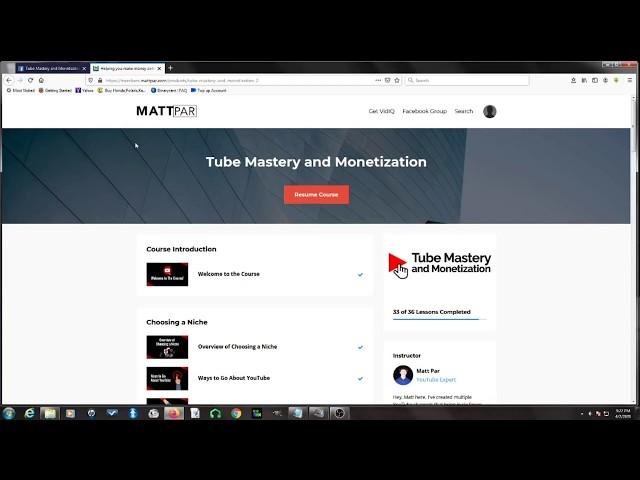Open the Firefox library icon
The width and height of the screenshot is (640, 480).
[x=584, y=80]
